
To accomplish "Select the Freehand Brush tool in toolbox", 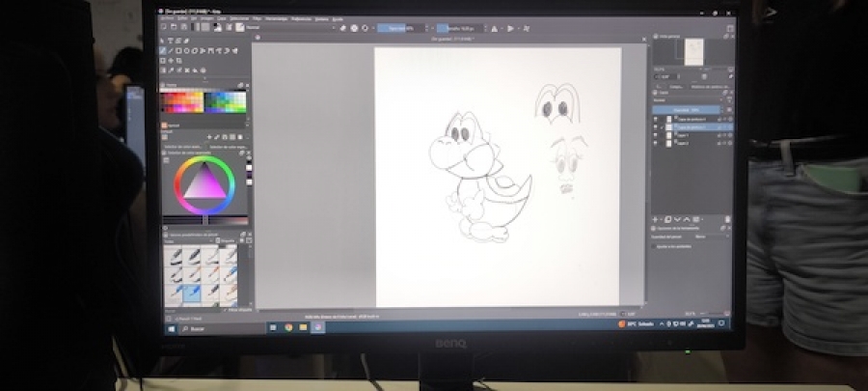I will [x=162, y=50].
